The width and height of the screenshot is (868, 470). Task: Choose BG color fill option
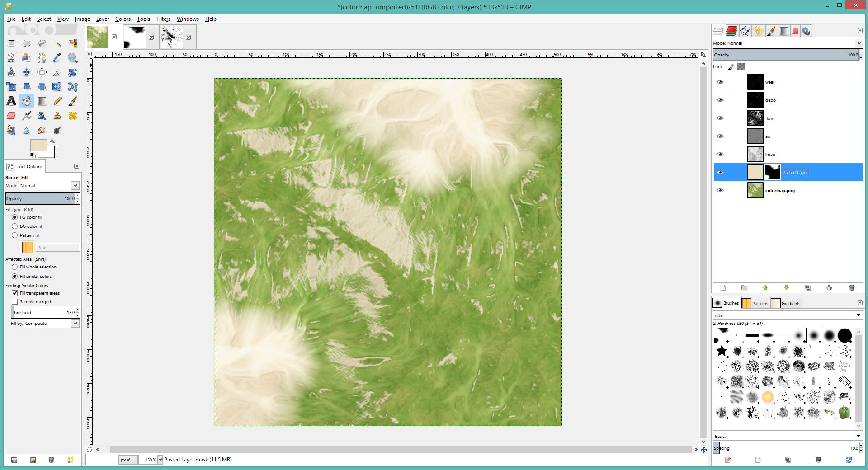(x=15, y=226)
